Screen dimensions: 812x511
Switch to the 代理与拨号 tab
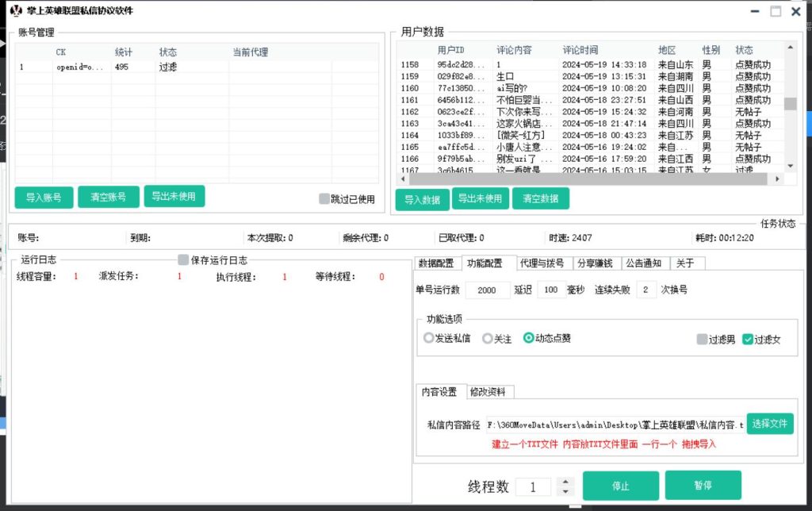[x=542, y=263]
